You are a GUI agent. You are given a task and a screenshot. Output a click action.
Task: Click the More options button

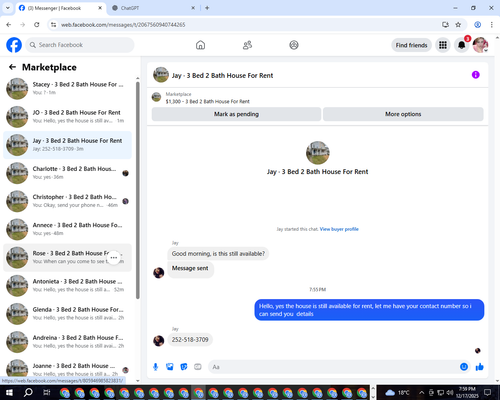pyautogui.click(x=403, y=114)
